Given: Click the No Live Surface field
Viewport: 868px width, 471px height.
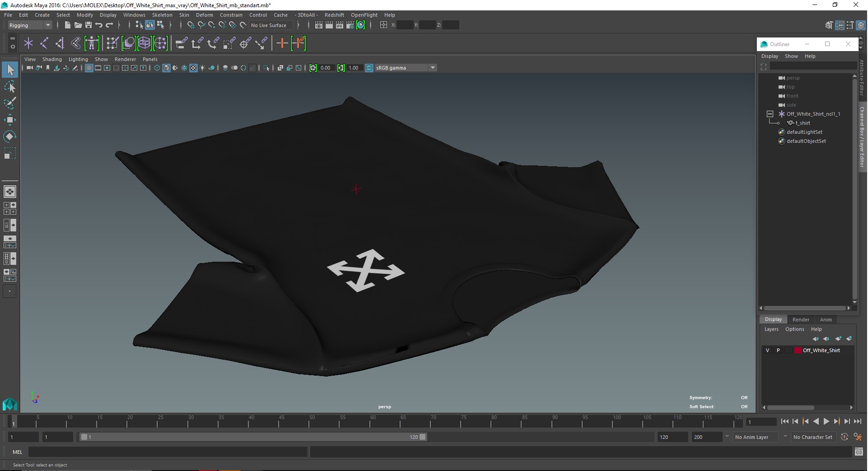Looking at the screenshot, I should coord(271,25).
